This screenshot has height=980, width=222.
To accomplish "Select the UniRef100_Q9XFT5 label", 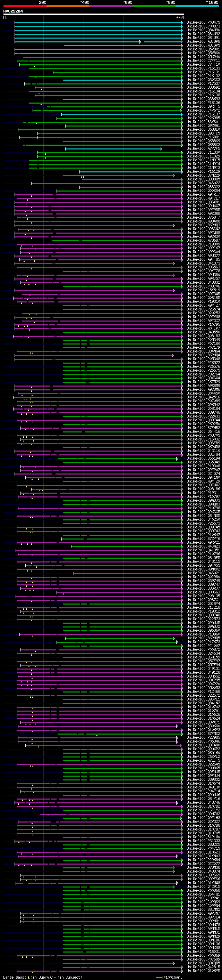I will 203,106.
